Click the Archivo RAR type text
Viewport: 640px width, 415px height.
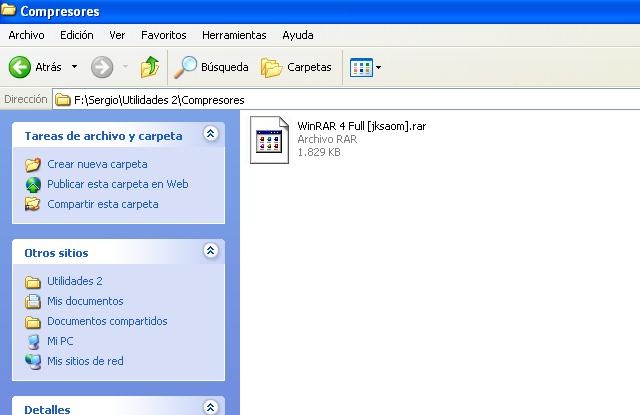tap(327, 139)
